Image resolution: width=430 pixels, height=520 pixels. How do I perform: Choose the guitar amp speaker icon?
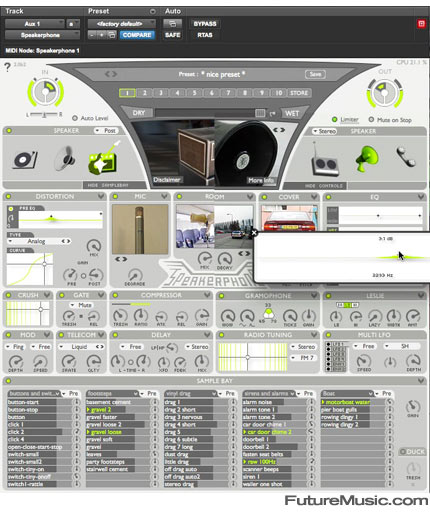tap(104, 158)
